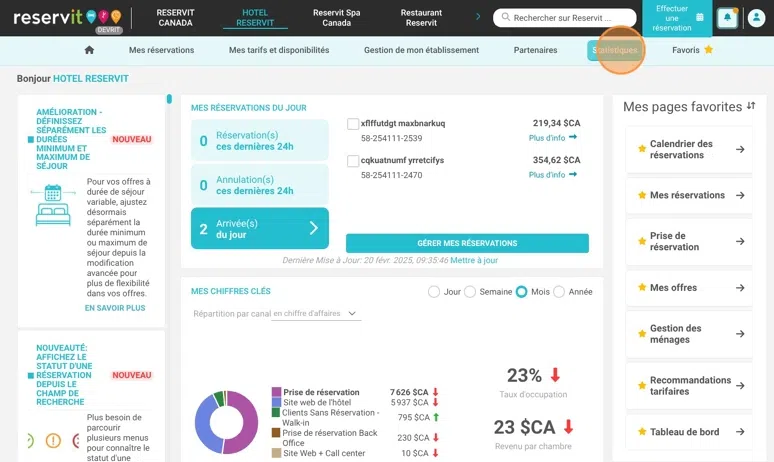
Task: Click the donut chart of channel revenue
Action: click(x=226, y=423)
